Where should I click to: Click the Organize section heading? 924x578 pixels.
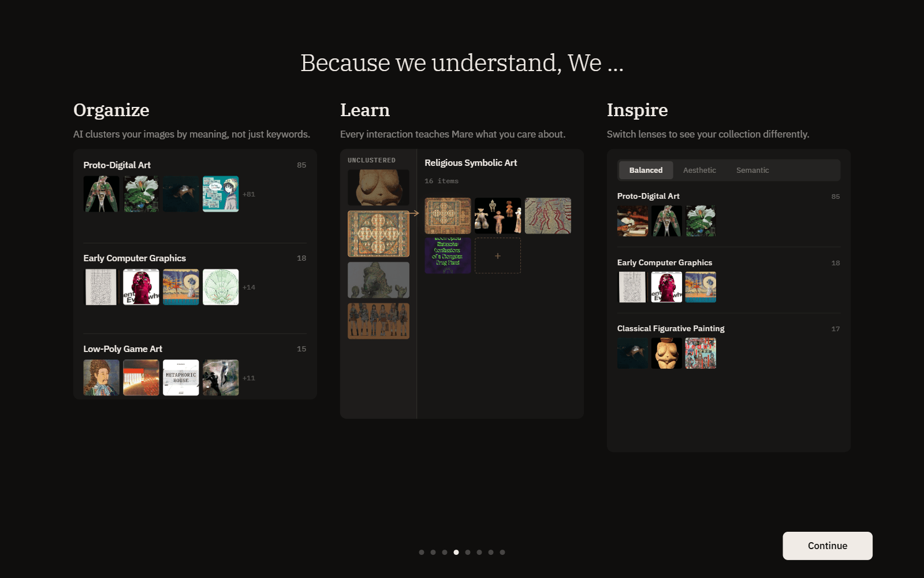pos(111,110)
